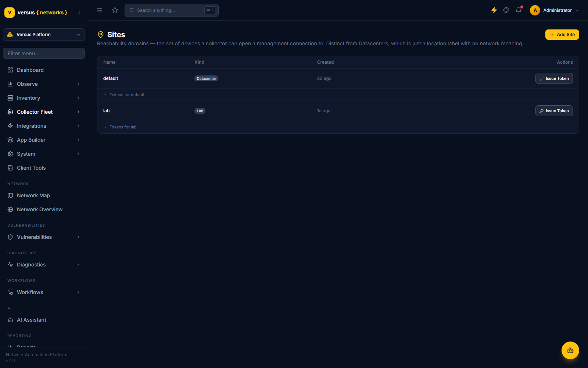Open the theme palette icon
This screenshot has height=368, width=588.
point(506,10)
